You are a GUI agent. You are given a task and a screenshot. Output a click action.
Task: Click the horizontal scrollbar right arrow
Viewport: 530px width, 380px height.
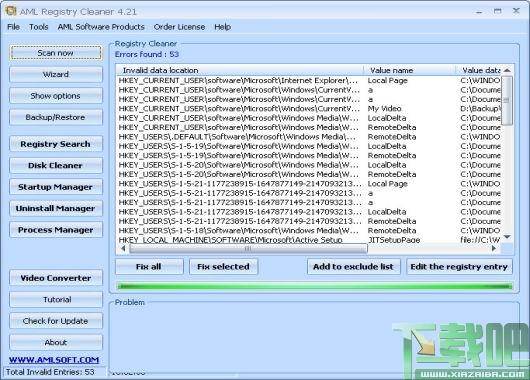point(494,248)
